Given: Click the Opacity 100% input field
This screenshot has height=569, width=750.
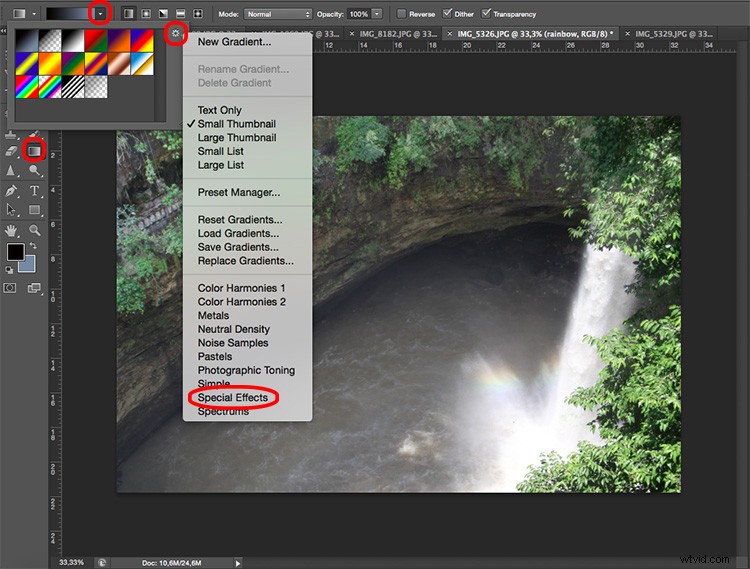Looking at the screenshot, I should coord(359,14).
